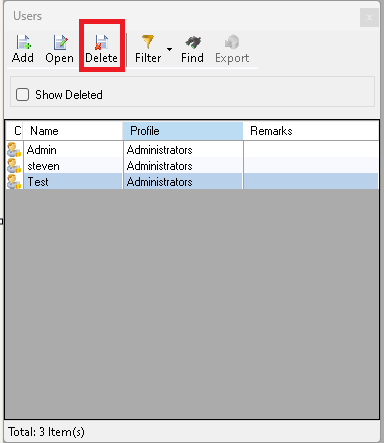Click Administrators profile in steven row
The height and width of the screenshot is (443, 384).
183,166
